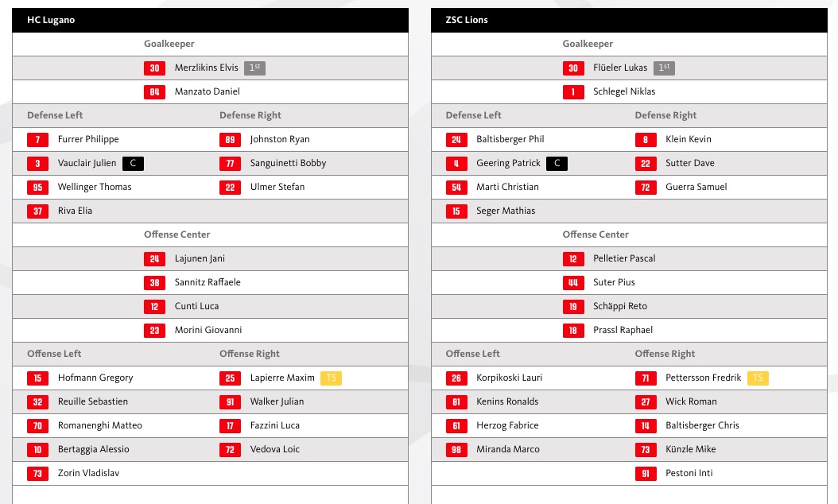The image size is (838, 504).
Task: Click the 1st badge next to Merzlikins Elvis
Action: click(255, 68)
